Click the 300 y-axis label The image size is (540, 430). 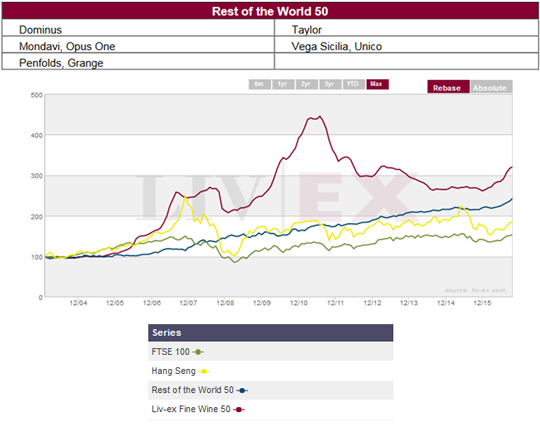point(37,176)
